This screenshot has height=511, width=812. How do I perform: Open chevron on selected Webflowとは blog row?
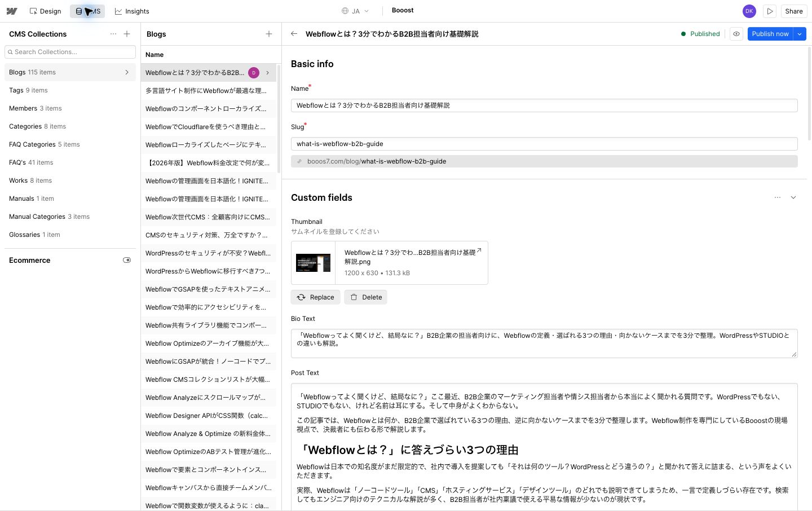(x=267, y=72)
